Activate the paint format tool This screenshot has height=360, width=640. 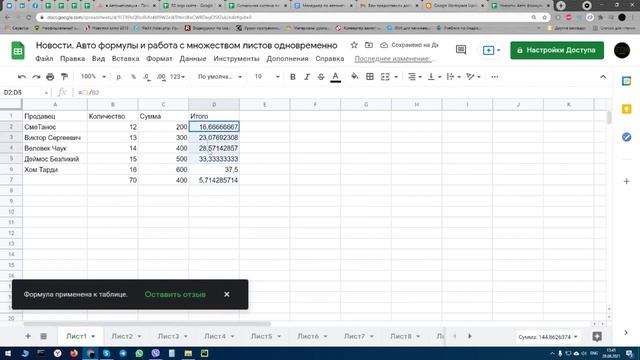(x=64, y=77)
